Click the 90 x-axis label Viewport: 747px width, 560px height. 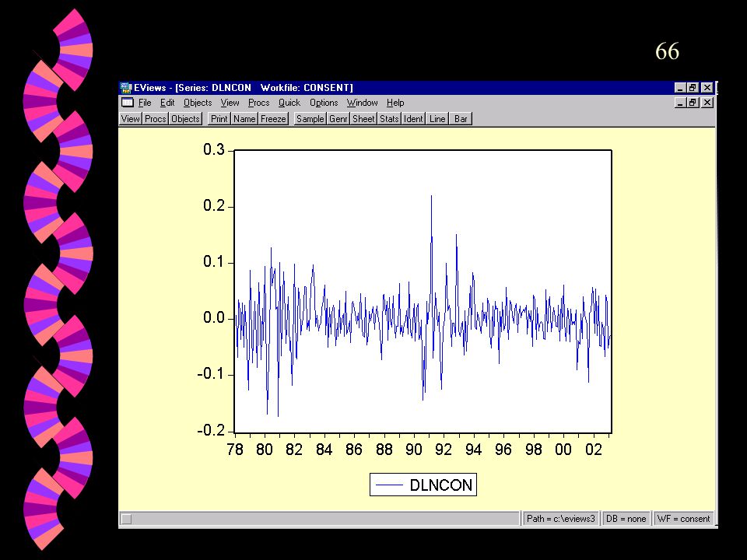tap(414, 449)
